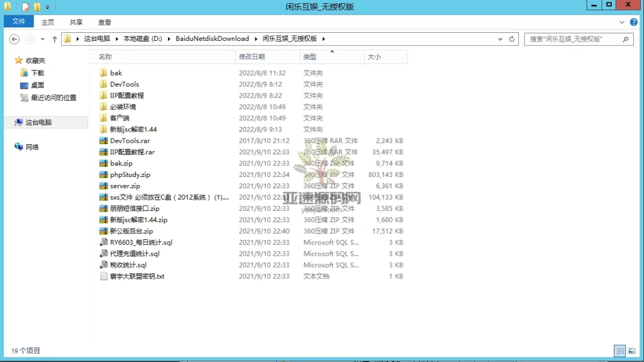644x362 pixels.
Task: Select the 客户端 folder icon
Action: coord(104,118)
